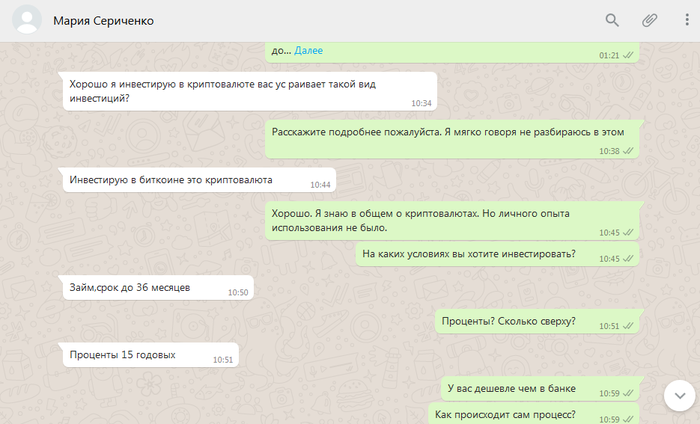Click the message "Проценты 15 годовых"

point(123,355)
